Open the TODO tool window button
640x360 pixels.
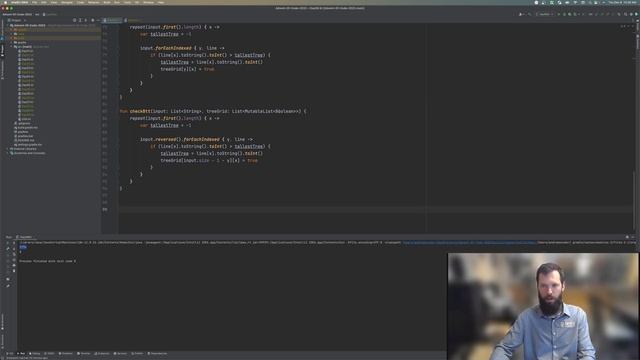point(49,353)
